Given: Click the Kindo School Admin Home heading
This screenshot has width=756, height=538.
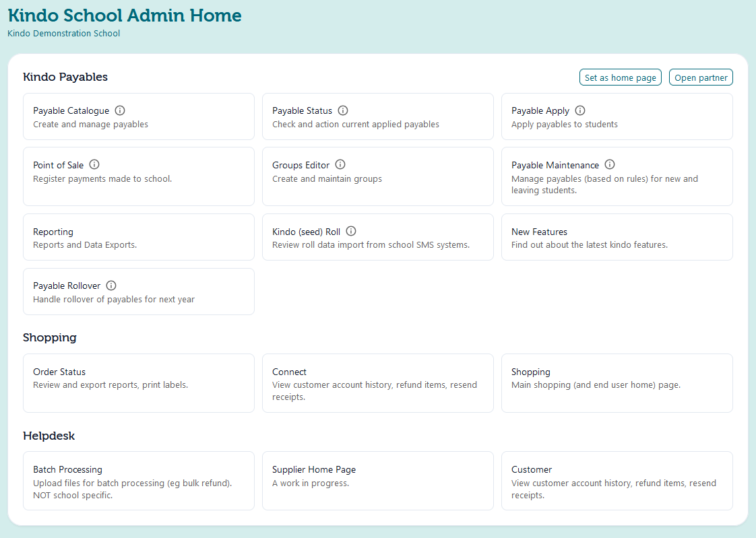Looking at the screenshot, I should point(125,15).
